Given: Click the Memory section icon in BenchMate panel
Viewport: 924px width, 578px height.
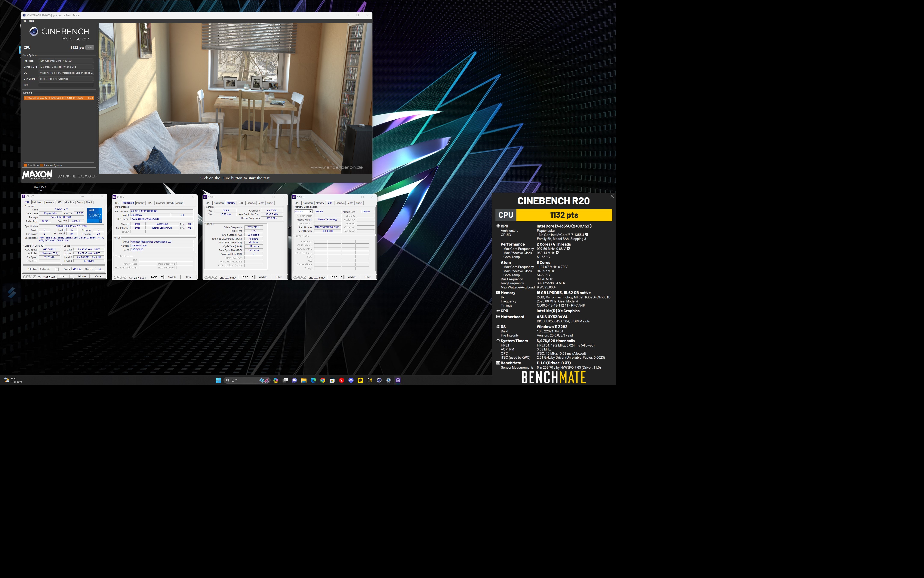Looking at the screenshot, I should [x=498, y=292].
